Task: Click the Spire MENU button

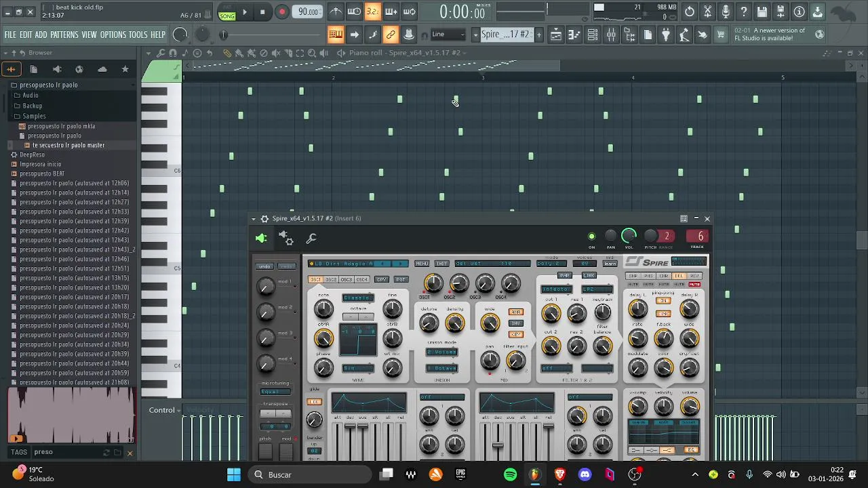Action: [422, 264]
